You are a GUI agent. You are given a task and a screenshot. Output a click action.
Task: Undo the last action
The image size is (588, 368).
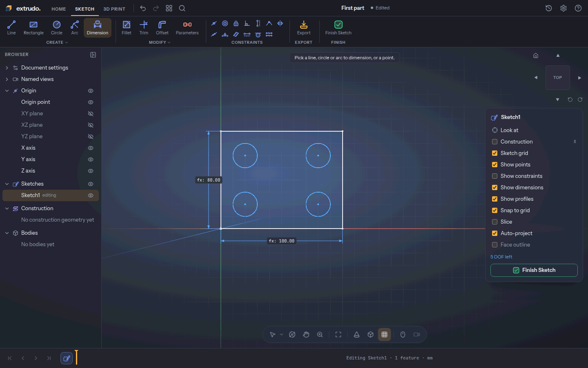point(143,8)
